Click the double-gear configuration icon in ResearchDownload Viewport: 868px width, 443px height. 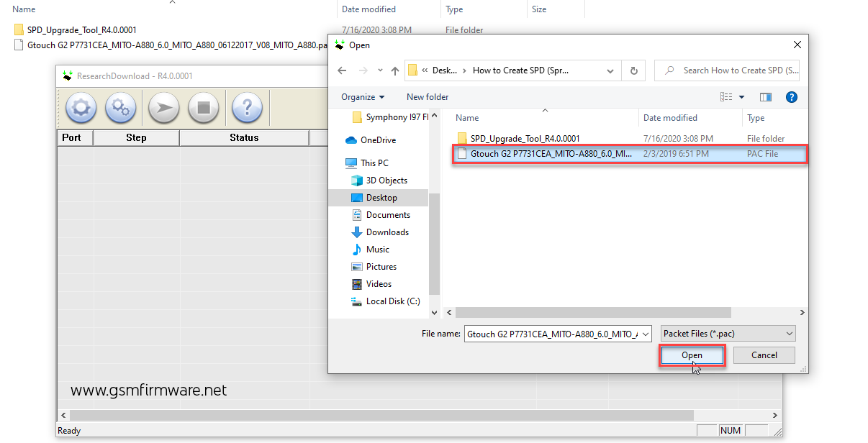[x=120, y=107]
